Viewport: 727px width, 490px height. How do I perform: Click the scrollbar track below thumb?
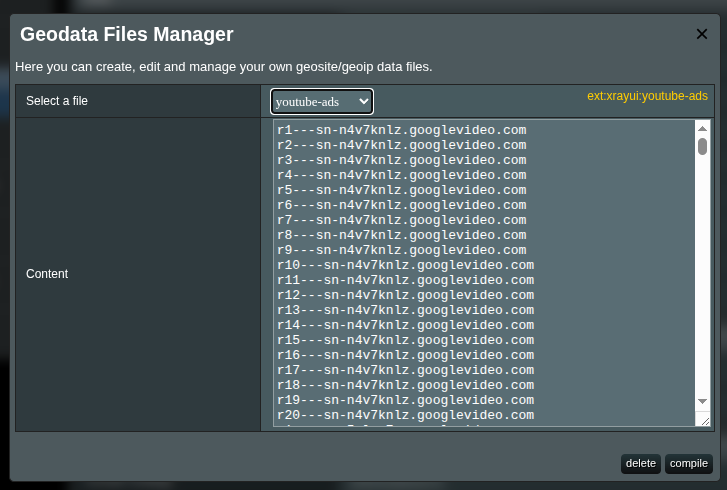click(702, 278)
